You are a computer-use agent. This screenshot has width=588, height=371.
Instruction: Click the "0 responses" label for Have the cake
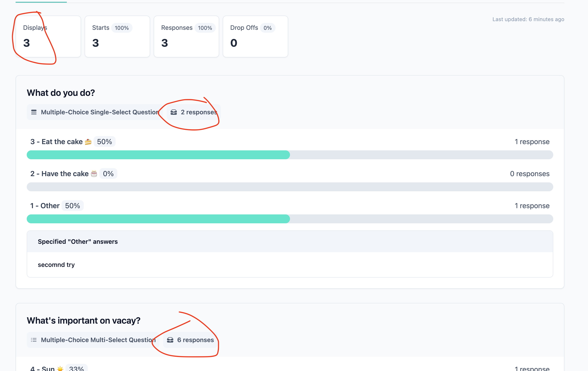pyautogui.click(x=529, y=174)
